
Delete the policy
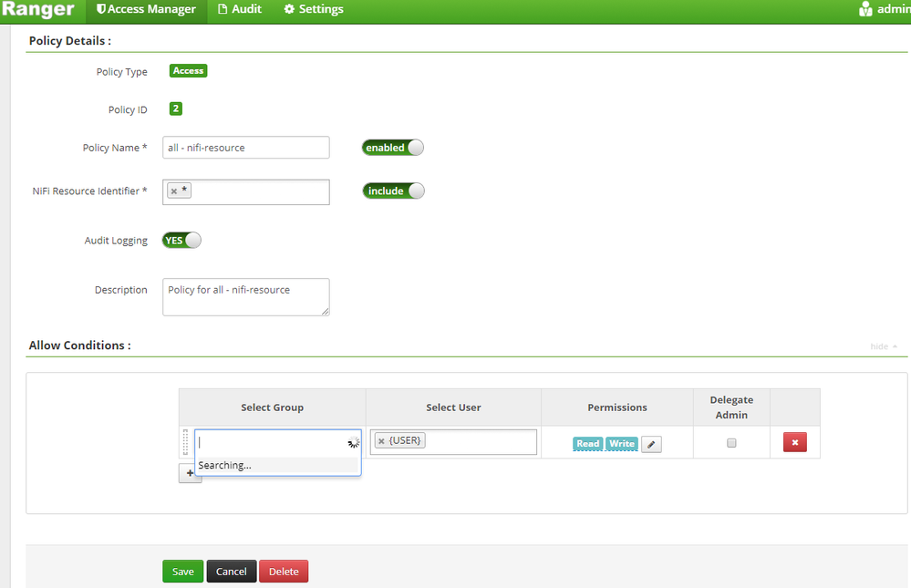click(x=284, y=572)
